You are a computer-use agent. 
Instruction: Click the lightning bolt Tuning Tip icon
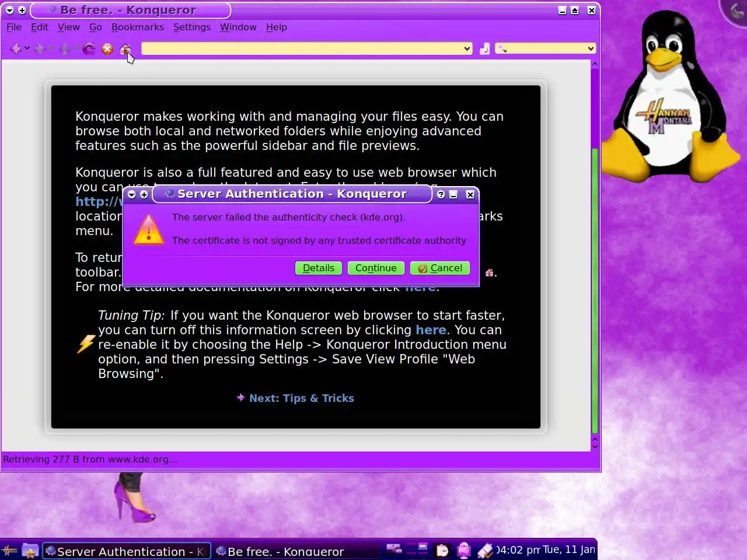pos(86,344)
